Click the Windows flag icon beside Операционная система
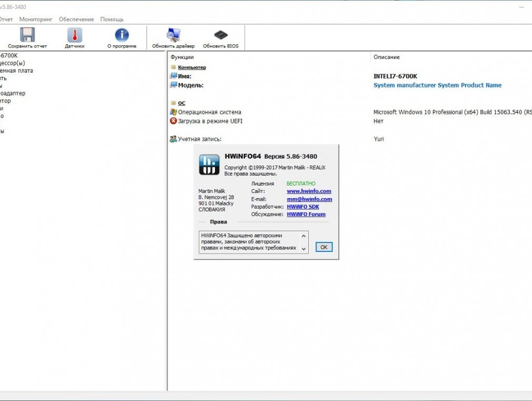The width and height of the screenshot is (532, 401). [173, 112]
